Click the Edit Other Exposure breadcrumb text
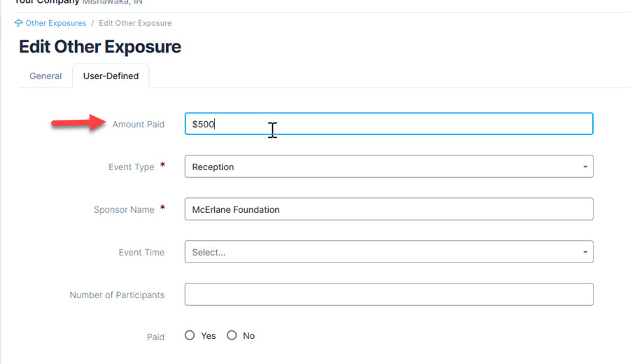Viewport: 630px width, 364px height. coord(135,23)
